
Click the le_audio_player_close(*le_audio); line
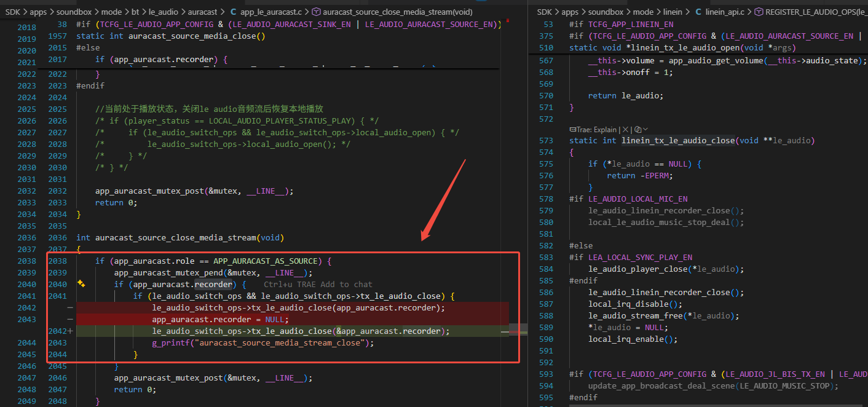coord(666,269)
